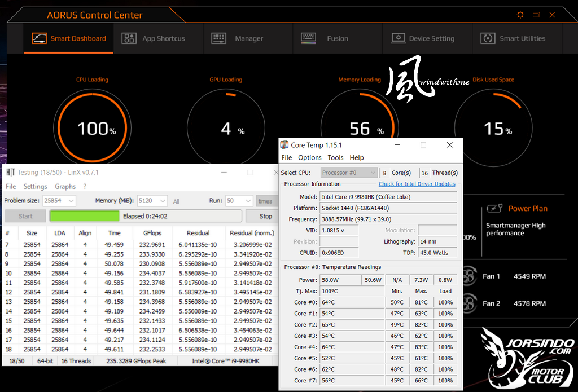Click the Fusion RGB keyboard icon
Screen dimensions: 578x392
308,38
